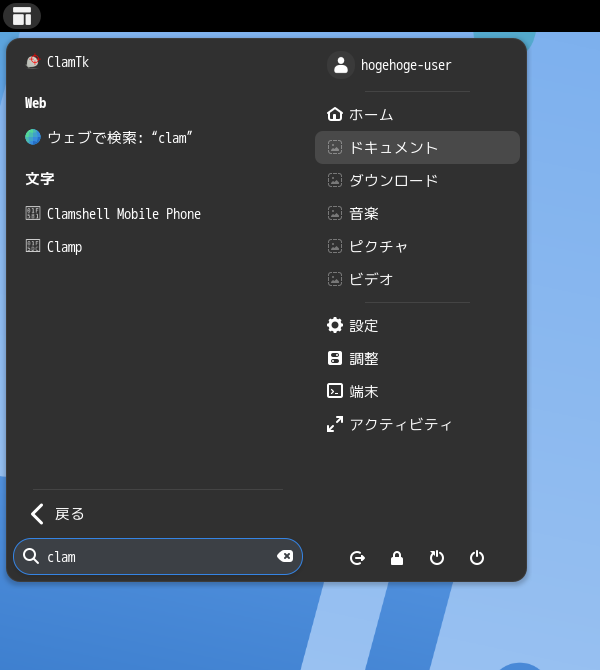The width and height of the screenshot is (600, 670).
Task: Lock the screen with the padlock icon
Action: (x=397, y=558)
